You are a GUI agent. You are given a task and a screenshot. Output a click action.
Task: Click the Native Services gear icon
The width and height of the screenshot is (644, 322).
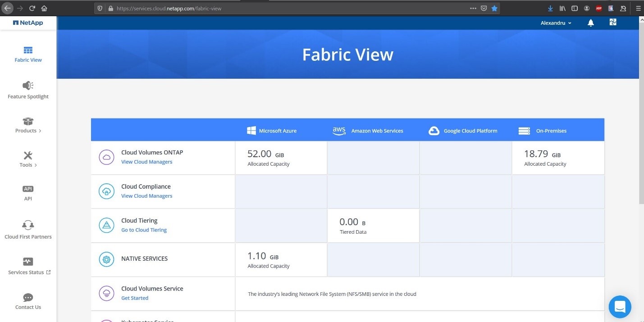click(x=106, y=259)
